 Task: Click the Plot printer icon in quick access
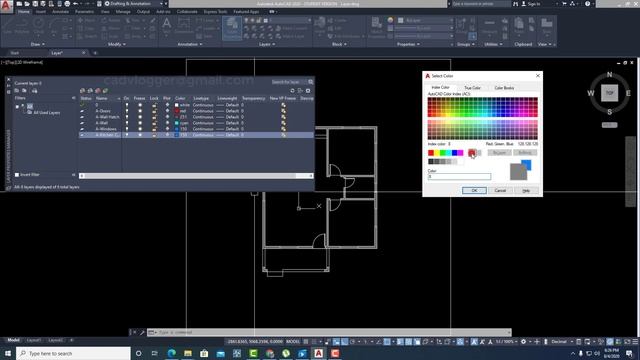[x=67, y=4]
